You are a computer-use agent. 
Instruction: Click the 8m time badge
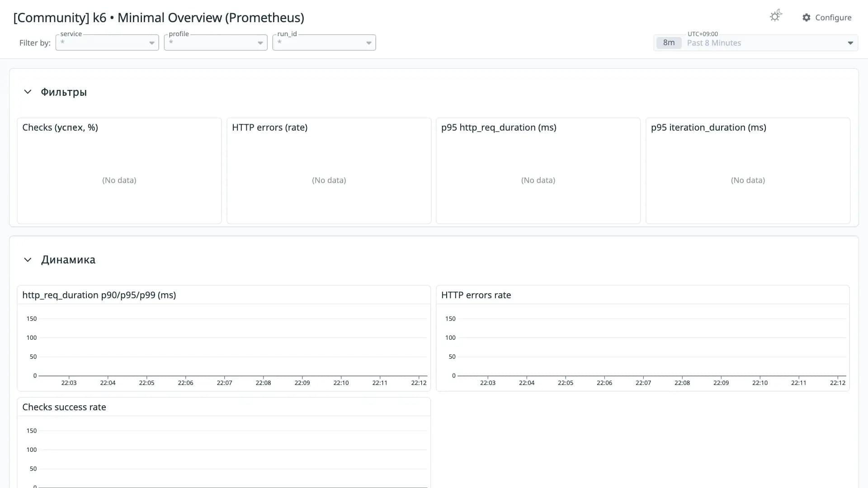pyautogui.click(x=669, y=43)
